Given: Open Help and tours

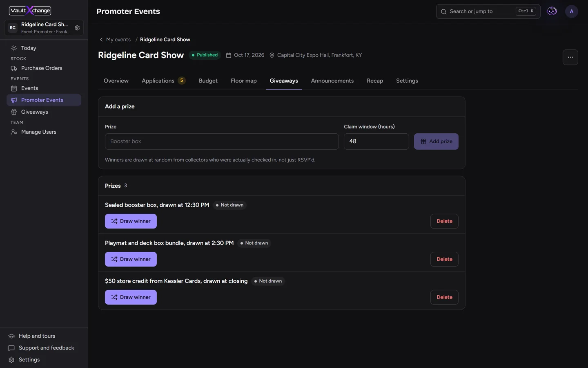Looking at the screenshot, I should [44, 336].
